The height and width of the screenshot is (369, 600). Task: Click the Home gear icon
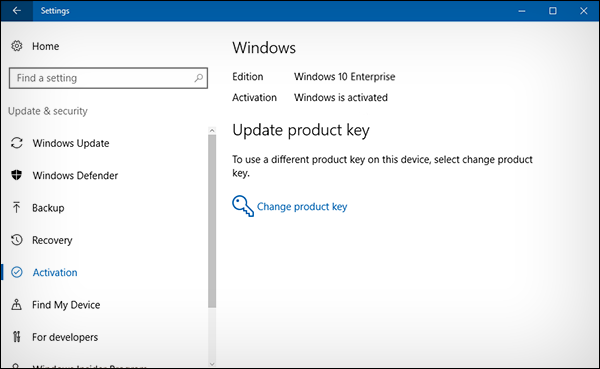point(16,46)
